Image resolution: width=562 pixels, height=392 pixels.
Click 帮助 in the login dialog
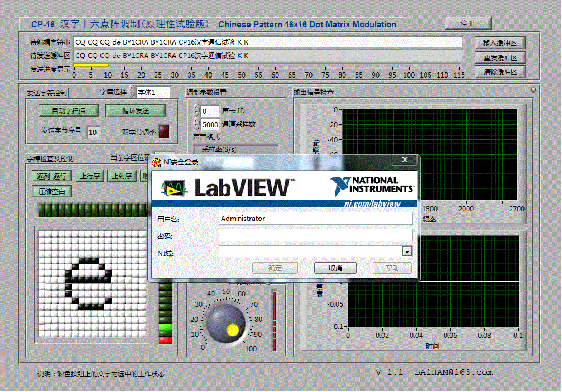[x=392, y=268]
